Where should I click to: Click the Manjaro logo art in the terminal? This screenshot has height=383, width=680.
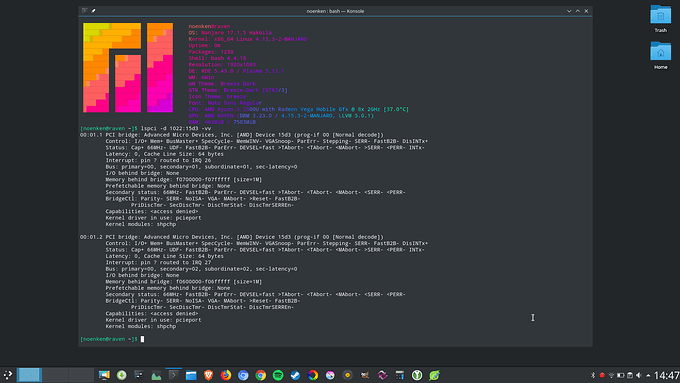[128, 68]
